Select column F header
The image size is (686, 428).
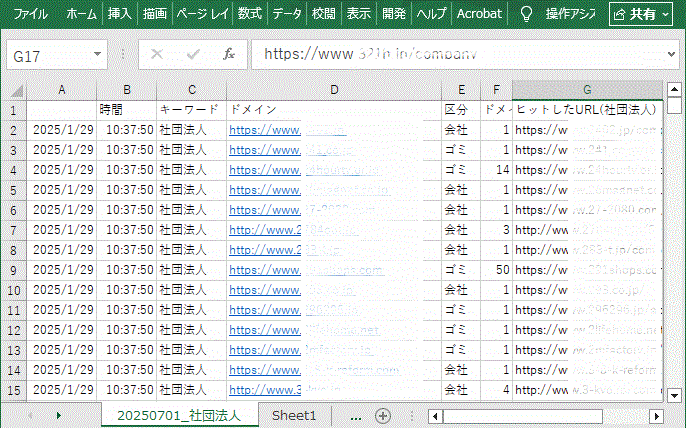pyautogui.click(x=497, y=90)
